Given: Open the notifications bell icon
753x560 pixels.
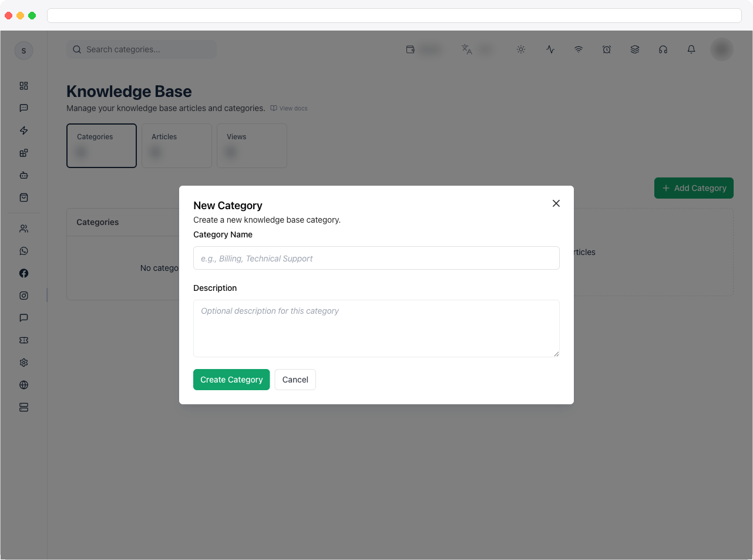Looking at the screenshot, I should (x=691, y=49).
